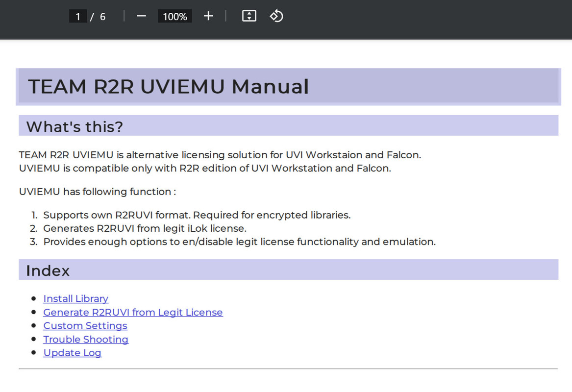This screenshot has height=392, width=572.
Task: Select the 100% zoom level field
Action: point(175,16)
